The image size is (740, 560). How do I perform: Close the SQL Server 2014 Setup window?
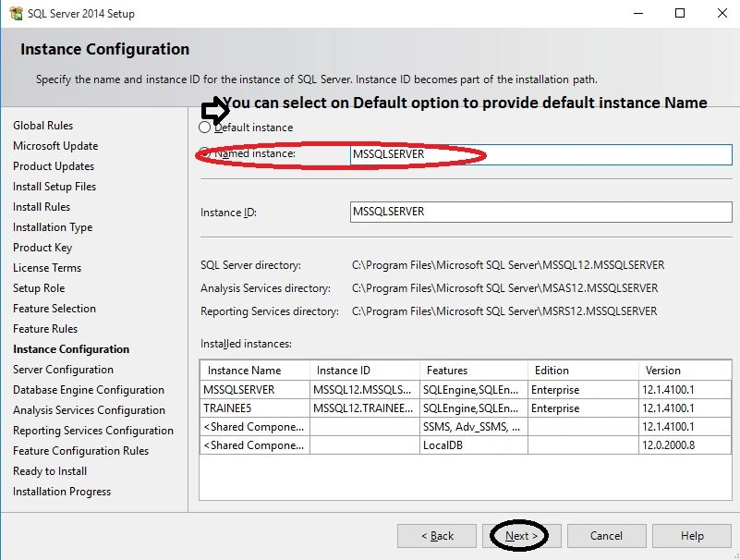click(x=722, y=13)
